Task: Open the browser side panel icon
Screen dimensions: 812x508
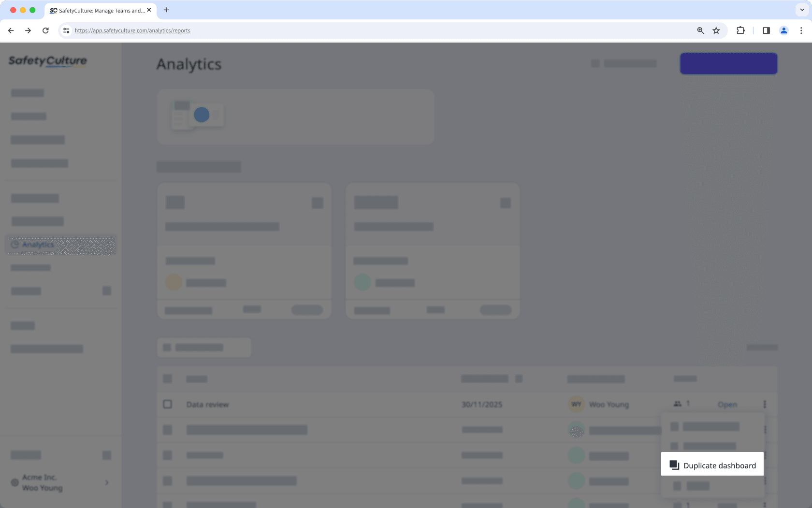Action: coord(766,30)
